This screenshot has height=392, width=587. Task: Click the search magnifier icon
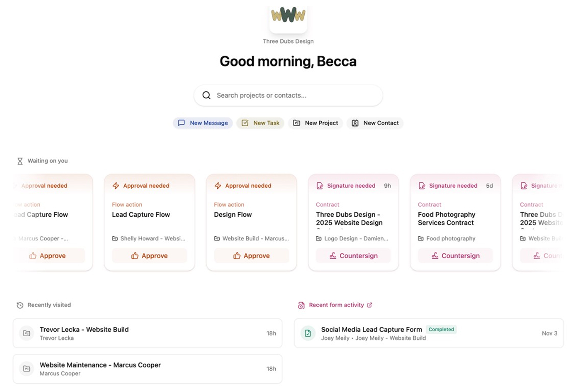tap(206, 95)
